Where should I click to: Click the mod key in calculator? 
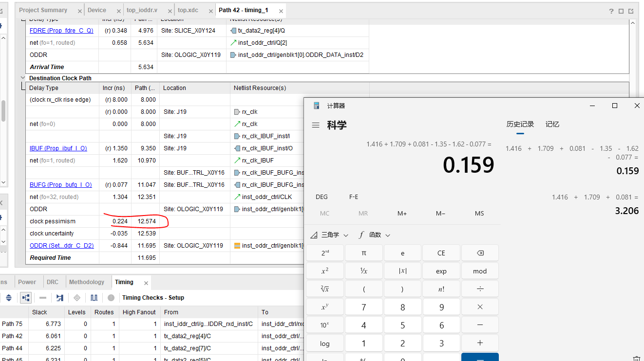(x=480, y=271)
